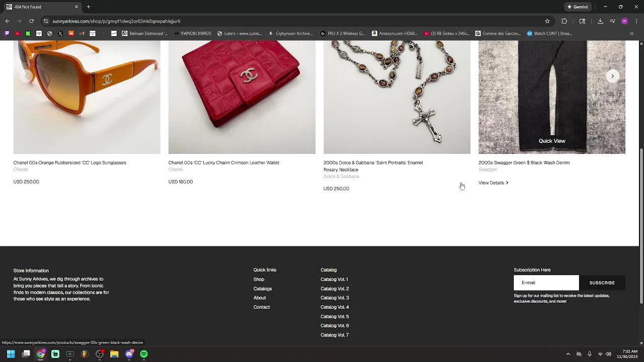
Task: Open the Comme des Garcon bookmark
Action: 498,34
